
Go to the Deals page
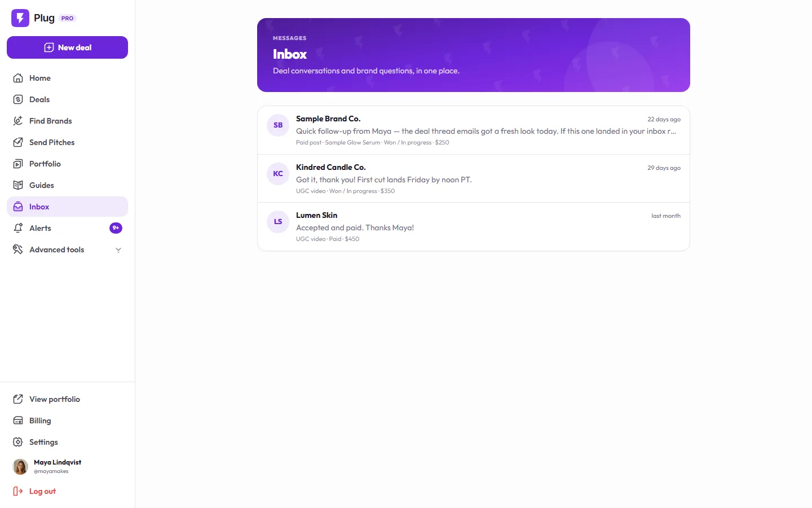pos(68,99)
